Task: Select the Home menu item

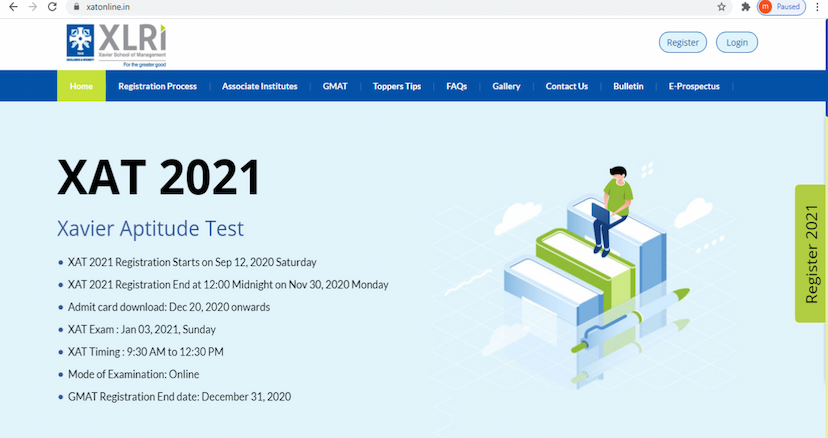Action: [81, 86]
